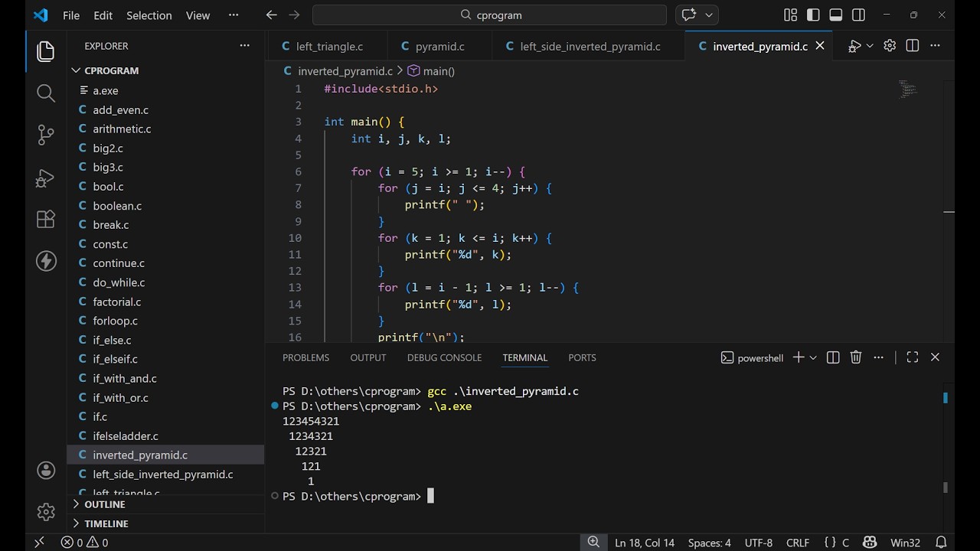Viewport: 980px width, 551px height.
Task: Show errors and warnings count in status bar
Action: point(84,543)
